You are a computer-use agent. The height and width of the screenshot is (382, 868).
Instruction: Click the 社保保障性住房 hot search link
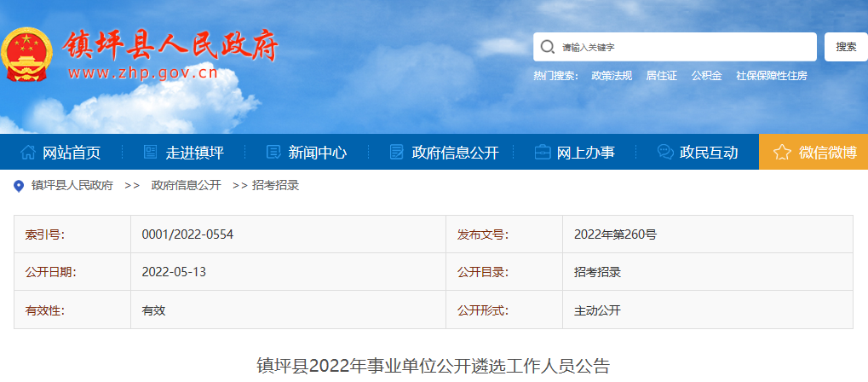click(x=771, y=76)
